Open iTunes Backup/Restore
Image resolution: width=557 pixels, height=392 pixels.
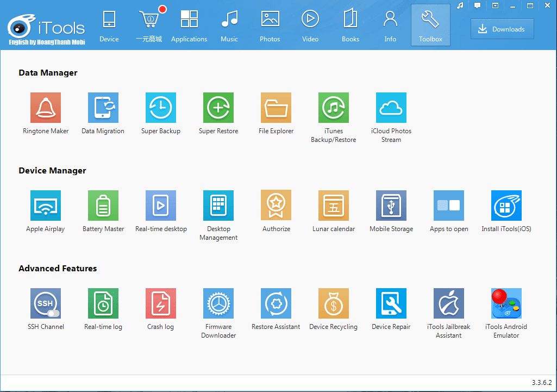click(x=334, y=108)
